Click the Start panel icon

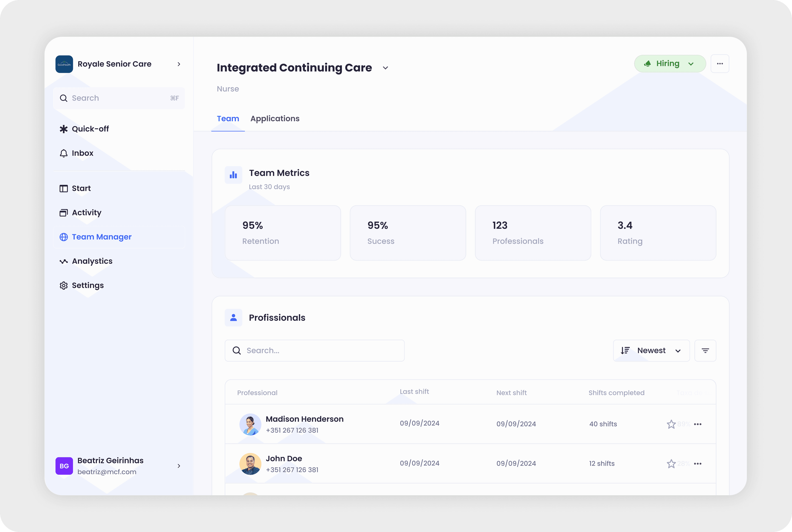(x=63, y=189)
